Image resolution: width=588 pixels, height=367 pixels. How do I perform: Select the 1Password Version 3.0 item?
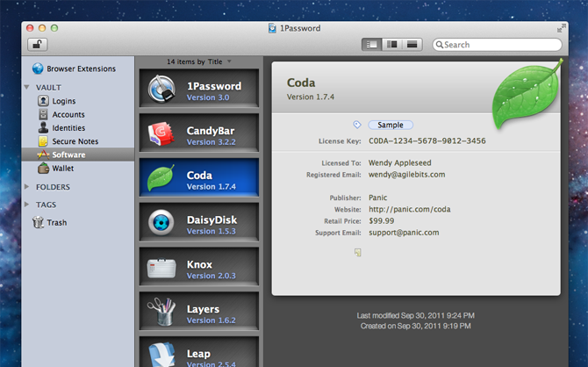(199, 89)
